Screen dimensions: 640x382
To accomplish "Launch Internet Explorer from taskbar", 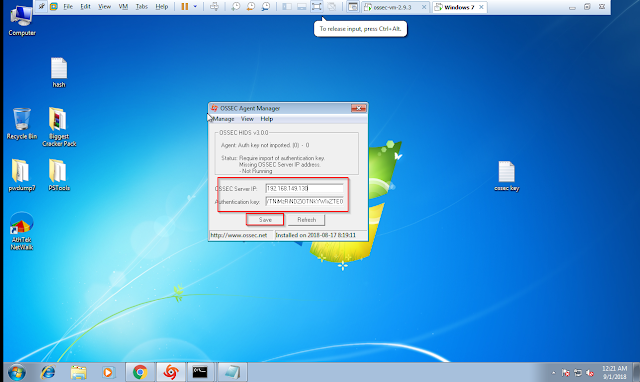I will (48, 372).
